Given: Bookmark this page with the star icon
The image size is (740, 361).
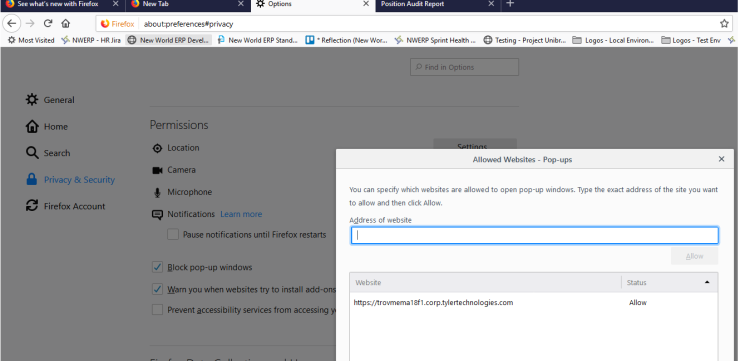Looking at the screenshot, I should [x=724, y=24].
